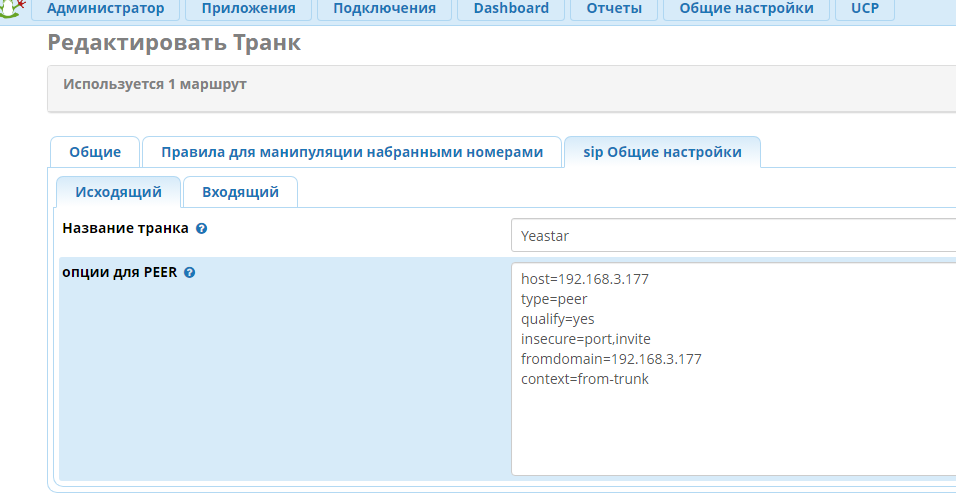The height and width of the screenshot is (502, 956).
Task: Click the Название транка label
Action: 126,228
